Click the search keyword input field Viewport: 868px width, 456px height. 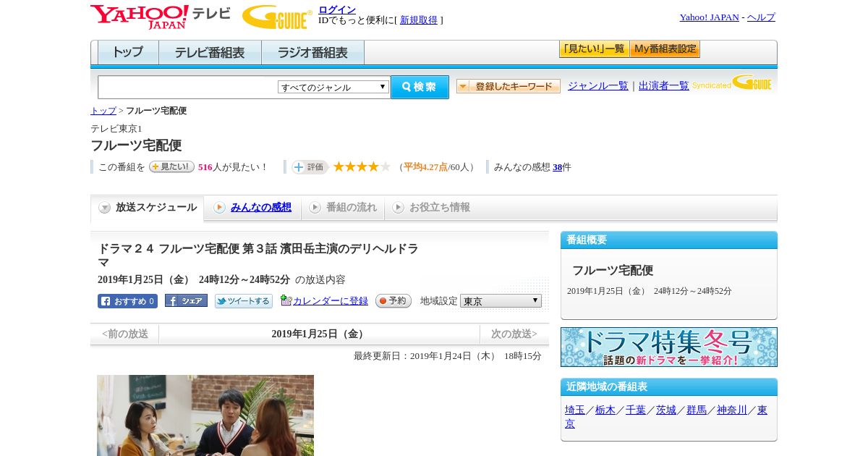(188, 87)
